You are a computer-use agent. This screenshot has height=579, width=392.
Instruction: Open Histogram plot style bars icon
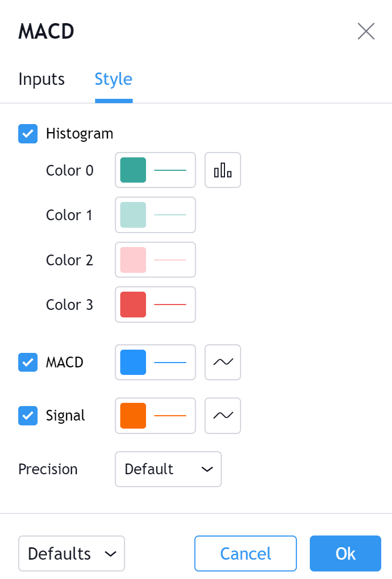(x=223, y=170)
